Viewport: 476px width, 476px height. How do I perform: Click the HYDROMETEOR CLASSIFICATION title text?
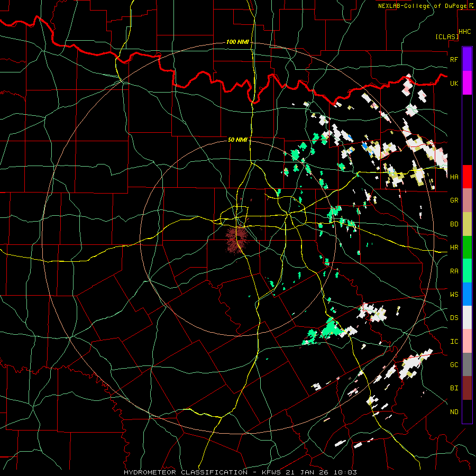tap(186, 472)
